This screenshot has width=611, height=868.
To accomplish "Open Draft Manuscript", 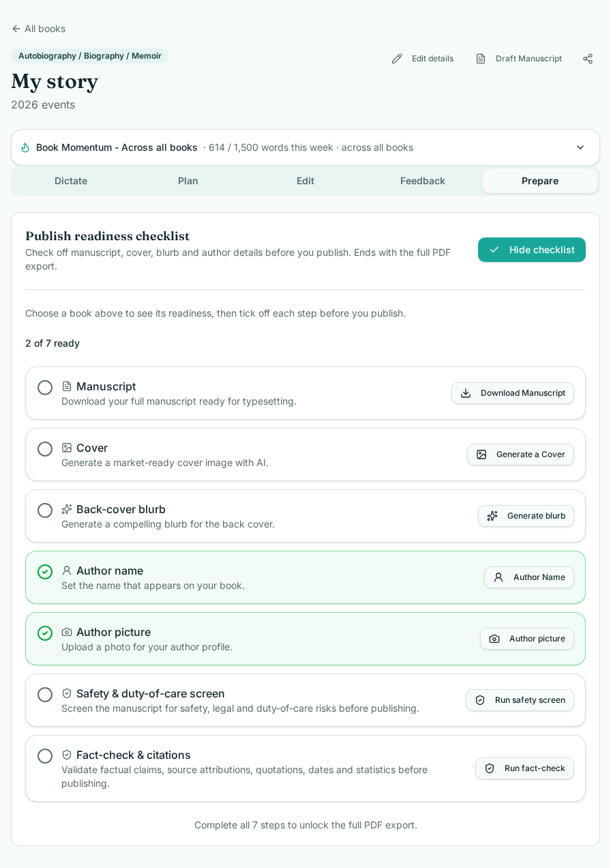I will click(519, 59).
